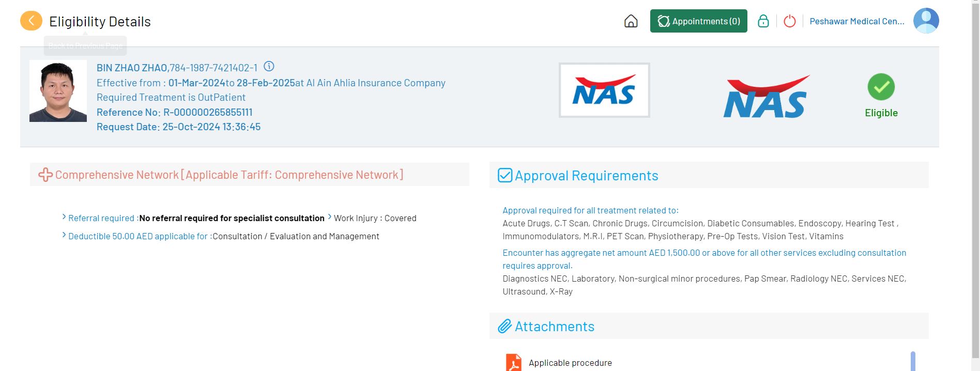The image size is (980, 371).
Task: Go to the home page icon
Action: (x=631, y=21)
